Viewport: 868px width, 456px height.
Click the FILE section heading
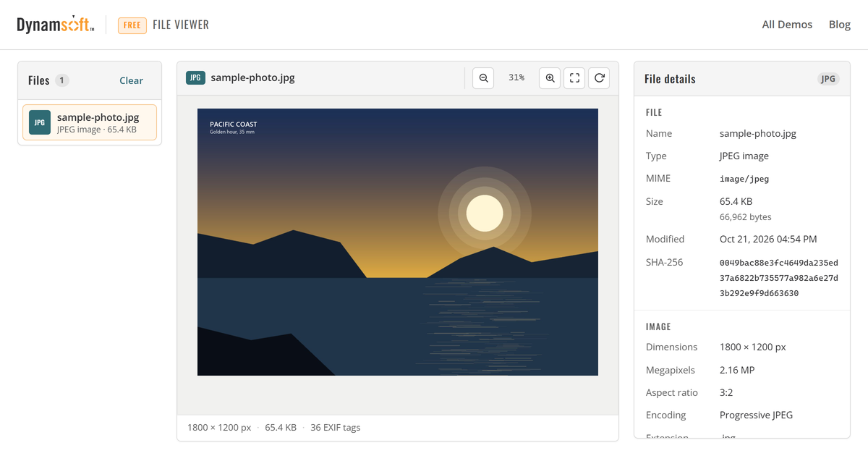654,113
